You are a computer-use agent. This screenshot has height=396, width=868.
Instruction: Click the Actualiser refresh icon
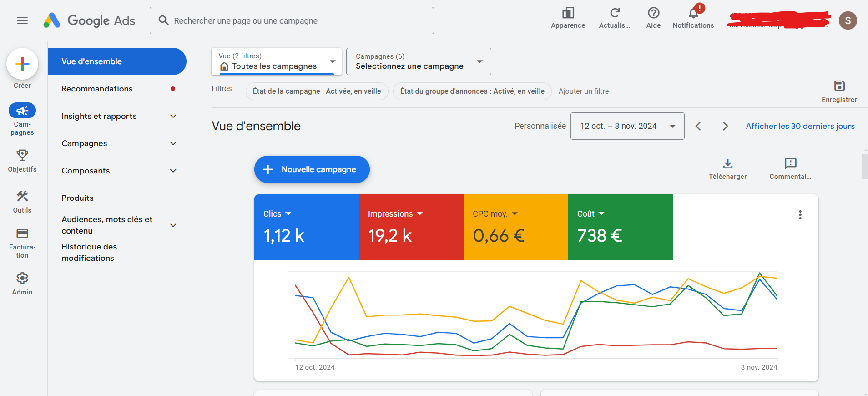pyautogui.click(x=615, y=14)
